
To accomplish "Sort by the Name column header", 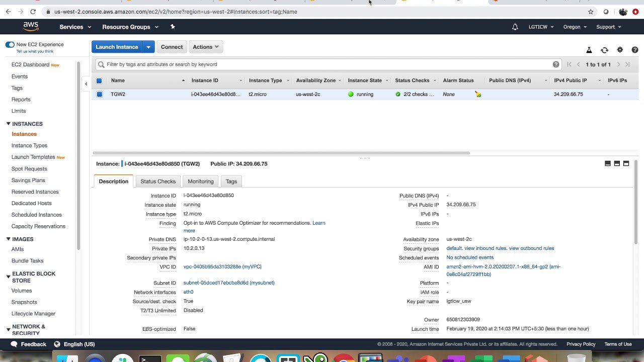I will (118, 80).
